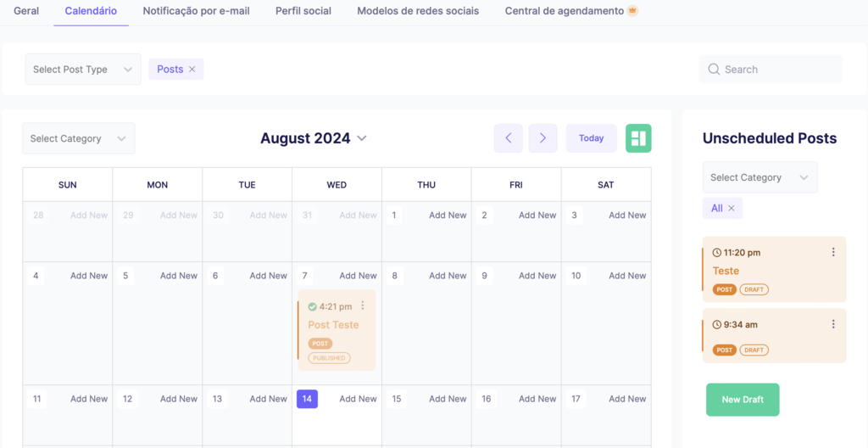Add New post on August 3
The height and width of the screenshot is (448, 868).
tap(627, 216)
